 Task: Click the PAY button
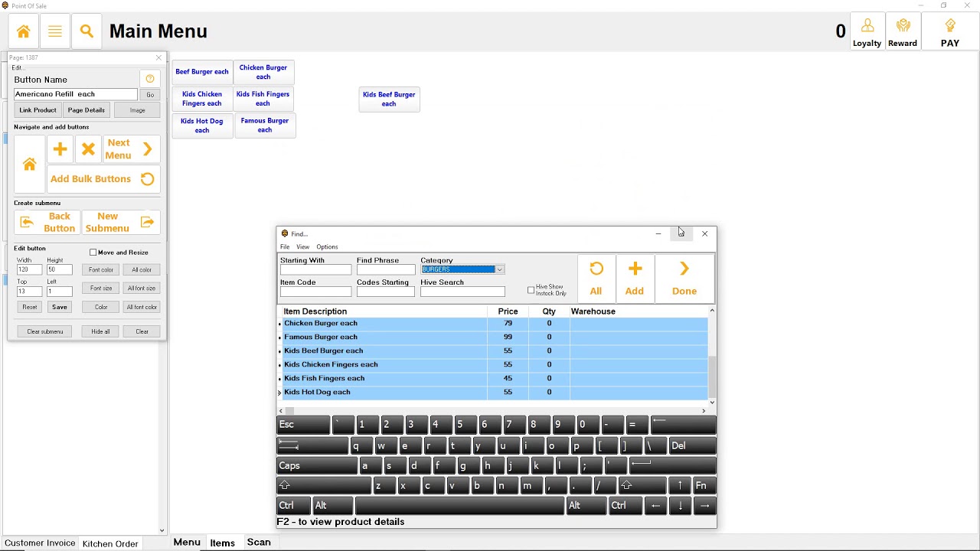tap(950, 33)
